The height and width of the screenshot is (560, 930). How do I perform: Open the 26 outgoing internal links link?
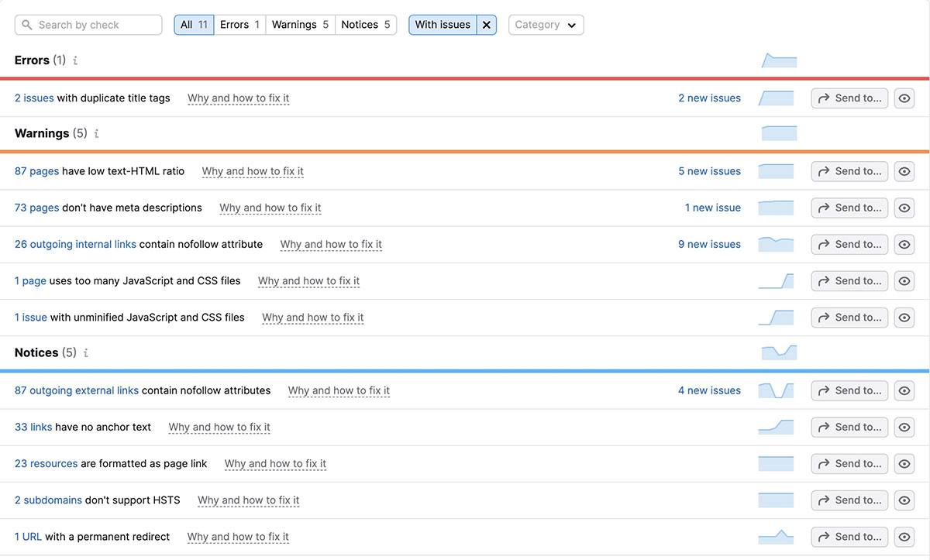tap(75, 244)
